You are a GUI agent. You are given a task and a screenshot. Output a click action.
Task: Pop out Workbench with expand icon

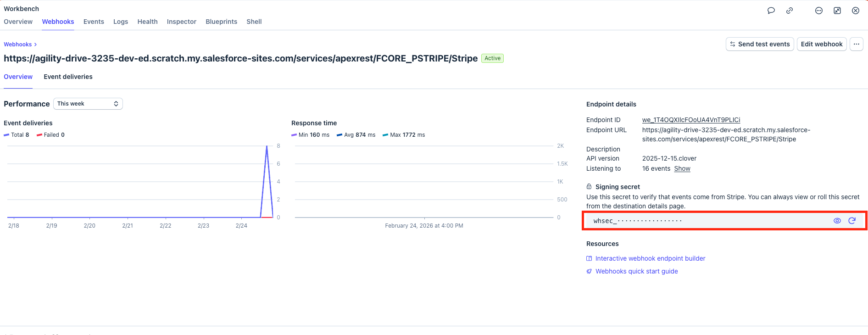pos(837,11)
